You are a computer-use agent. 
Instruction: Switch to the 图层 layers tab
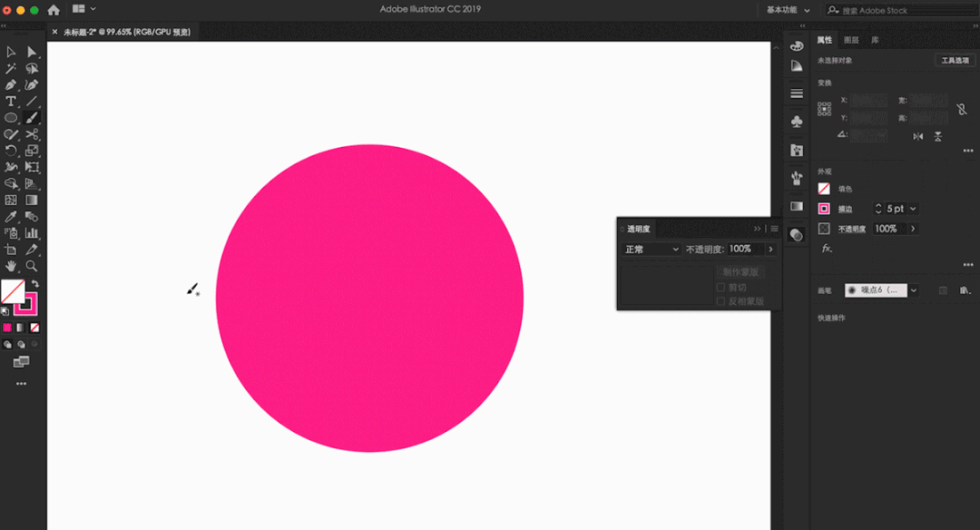point(851,40)
